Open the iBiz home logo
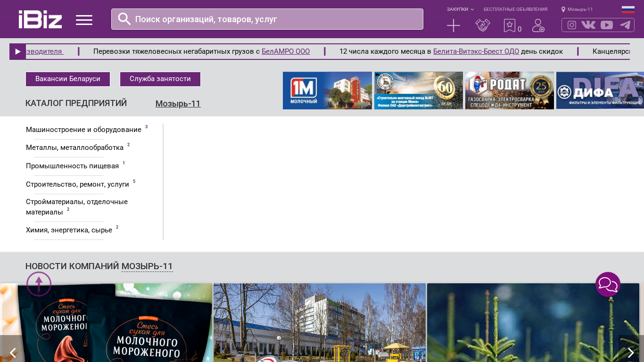The image size is (644, 362). pos(40,19)
